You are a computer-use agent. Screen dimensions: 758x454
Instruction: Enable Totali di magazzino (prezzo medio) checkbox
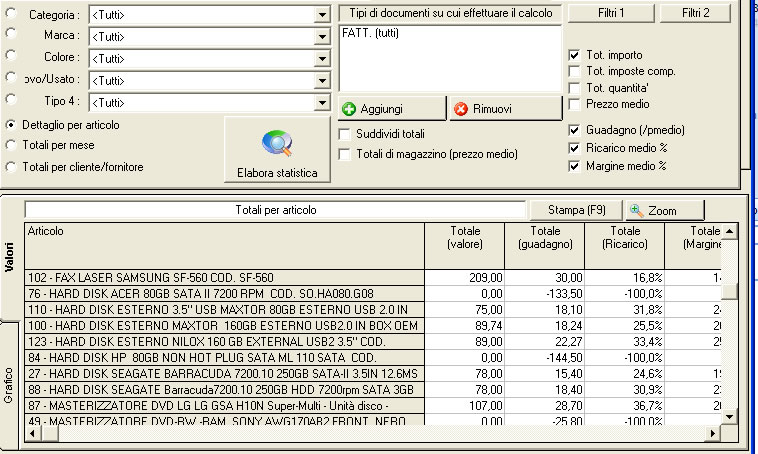click(x=345, y=154)
